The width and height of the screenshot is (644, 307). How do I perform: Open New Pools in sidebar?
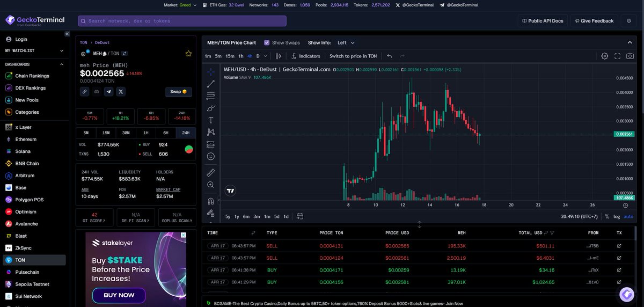coord(26,100)
